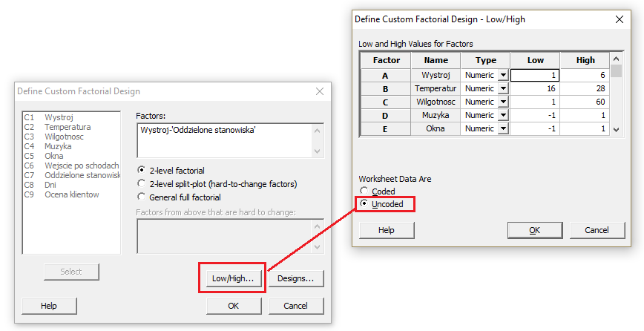Click the High value cell for Temperatur

click(x=584, y=88)
